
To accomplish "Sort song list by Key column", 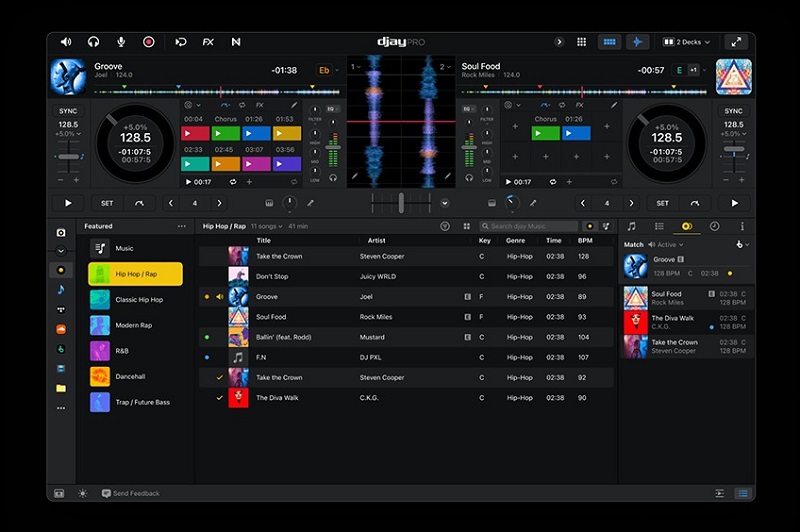I will point(484,240).
